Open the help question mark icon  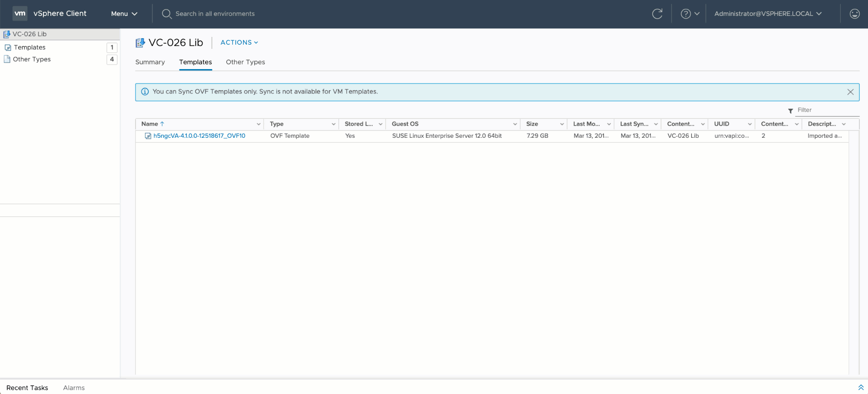coord(686,14)
